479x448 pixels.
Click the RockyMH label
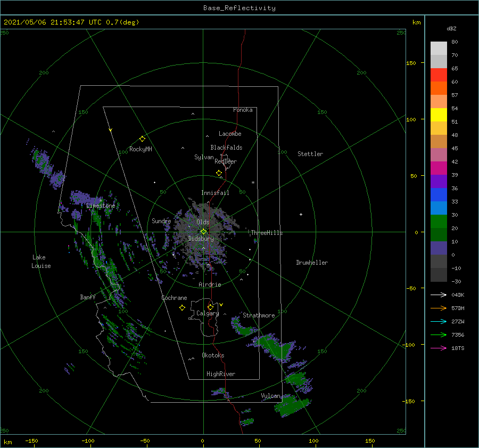coord(141,149)
